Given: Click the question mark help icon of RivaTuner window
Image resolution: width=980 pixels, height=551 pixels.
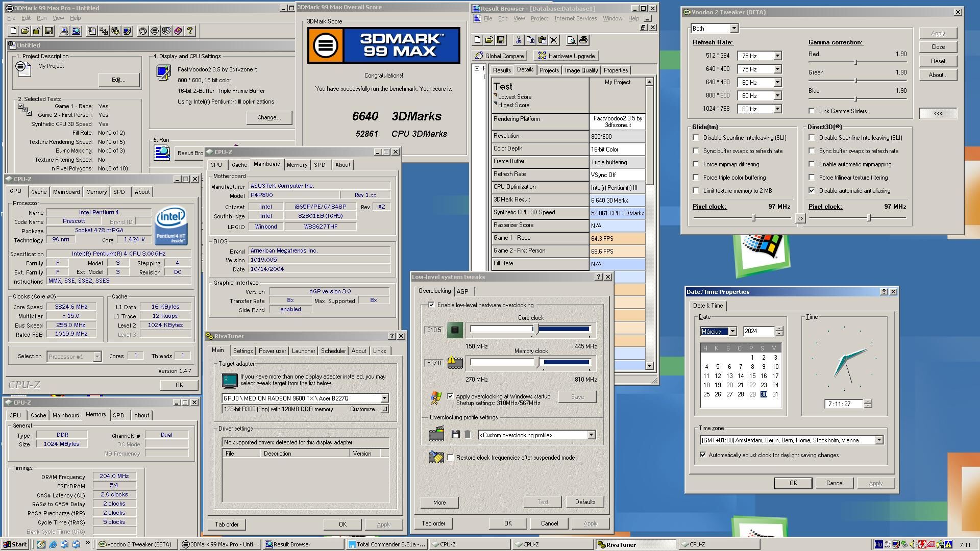Looking at the screenshot, I should pyautogui.click(x=392, y=336).
